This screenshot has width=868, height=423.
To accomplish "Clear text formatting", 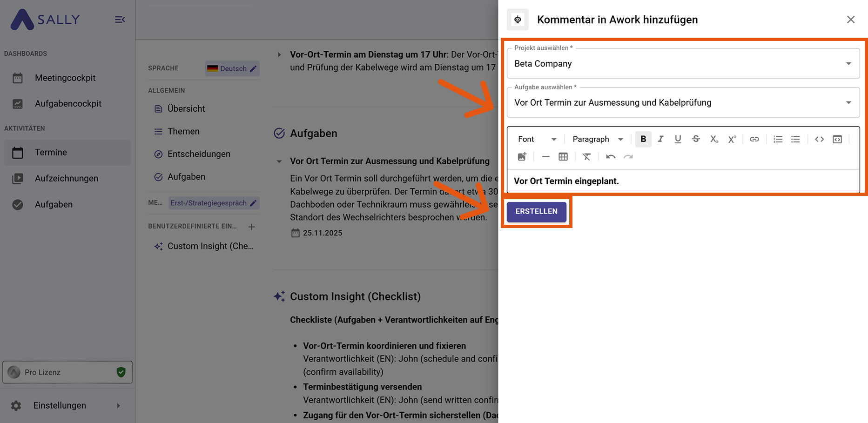I will (586, 157).
